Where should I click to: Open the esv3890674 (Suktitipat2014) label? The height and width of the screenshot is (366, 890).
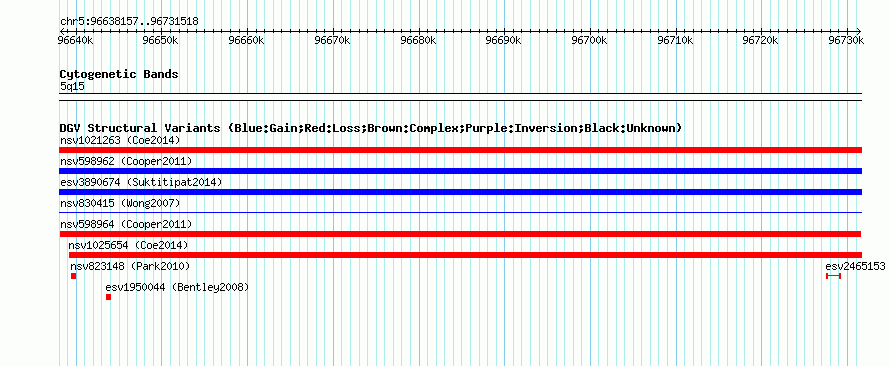click(x=141, y=182)
